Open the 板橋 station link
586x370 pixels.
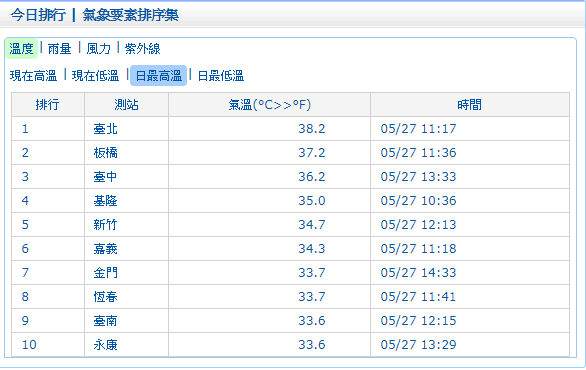[x=105, y=153]
